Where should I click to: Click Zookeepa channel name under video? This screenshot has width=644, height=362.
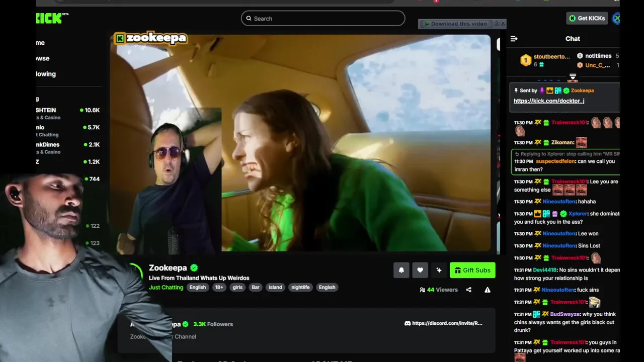168,268
